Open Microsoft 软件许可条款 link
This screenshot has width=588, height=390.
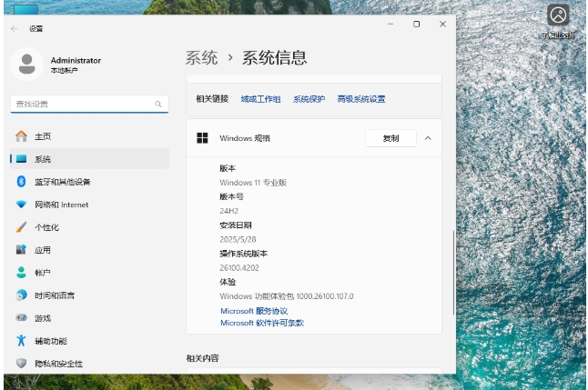pyautogui.click(x=262, y=323)
